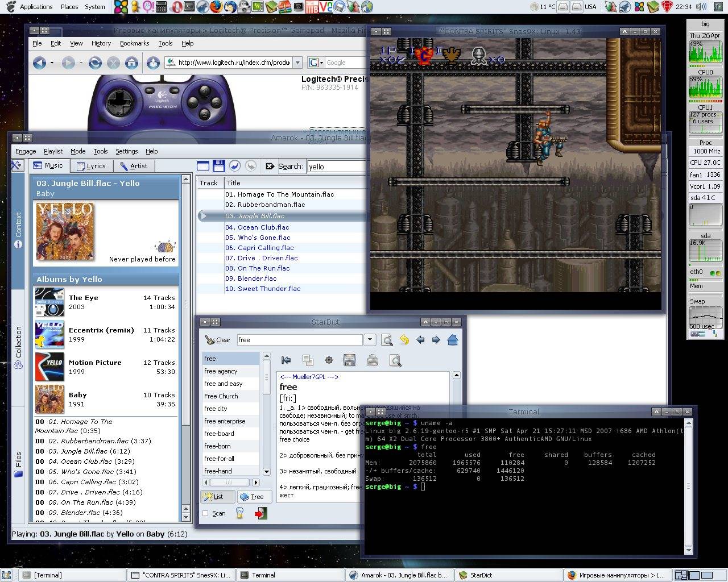Viewport: 728px width, 582px height.
Task: Open Firefox back history dropdown arrow
Action: click(x=52, y=63)
